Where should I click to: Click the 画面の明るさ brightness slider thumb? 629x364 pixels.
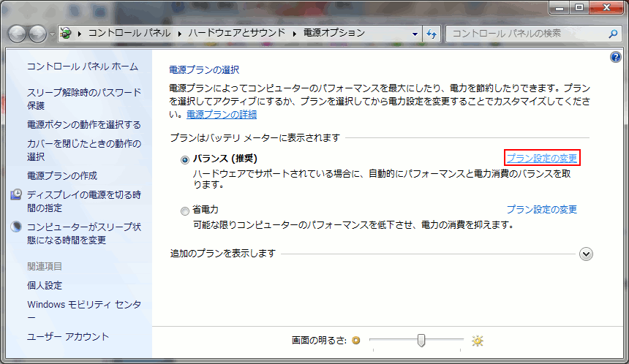click(421, 340)
